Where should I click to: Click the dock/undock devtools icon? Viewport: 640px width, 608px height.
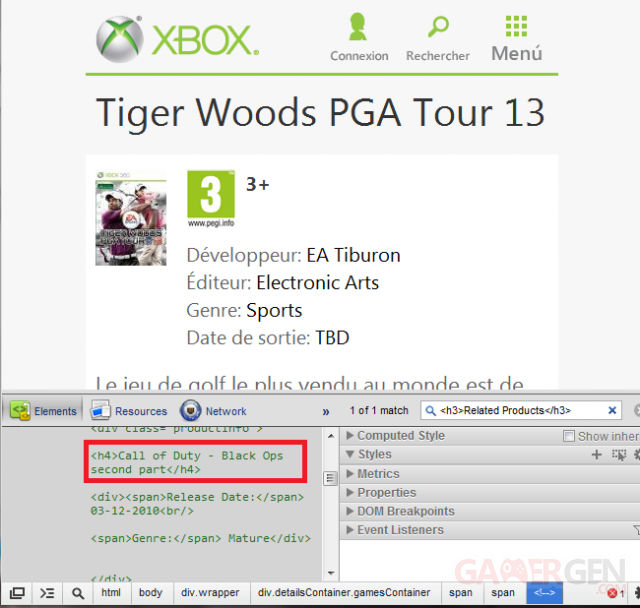(17, 593)
